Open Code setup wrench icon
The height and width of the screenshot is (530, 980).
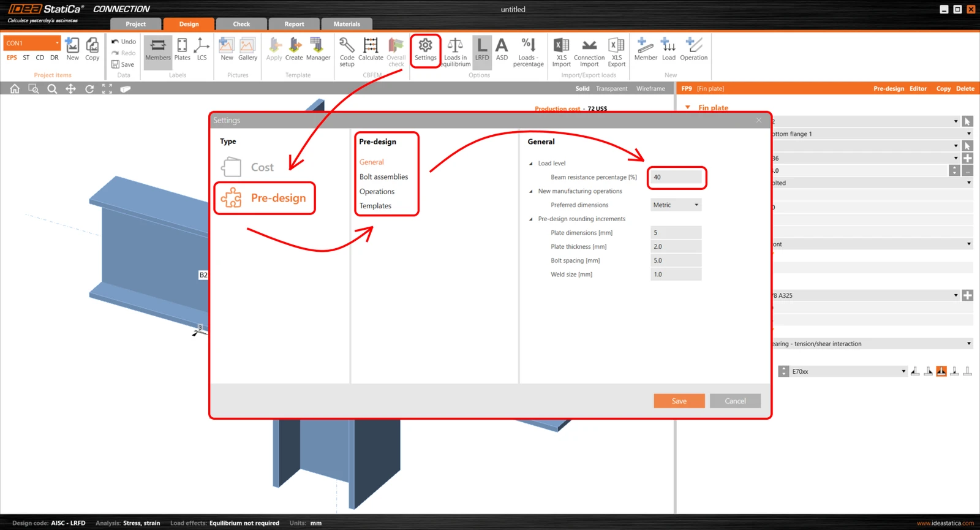tap(347, 53)
